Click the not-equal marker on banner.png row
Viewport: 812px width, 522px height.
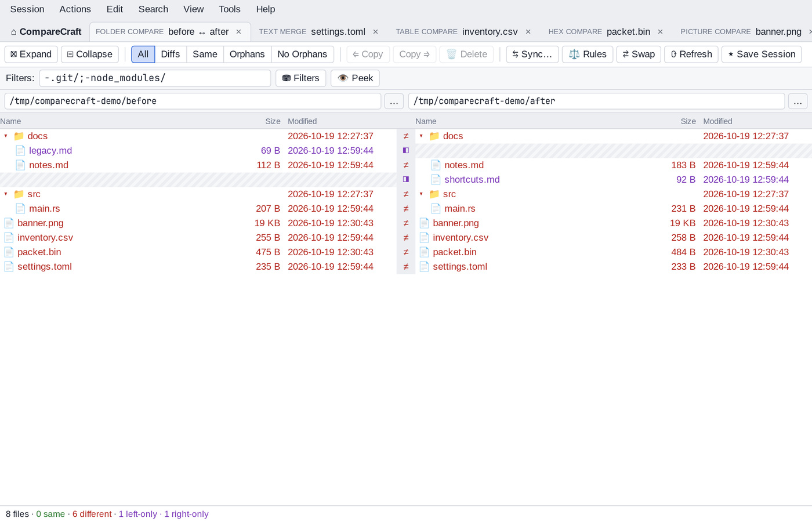click(406, 223)
